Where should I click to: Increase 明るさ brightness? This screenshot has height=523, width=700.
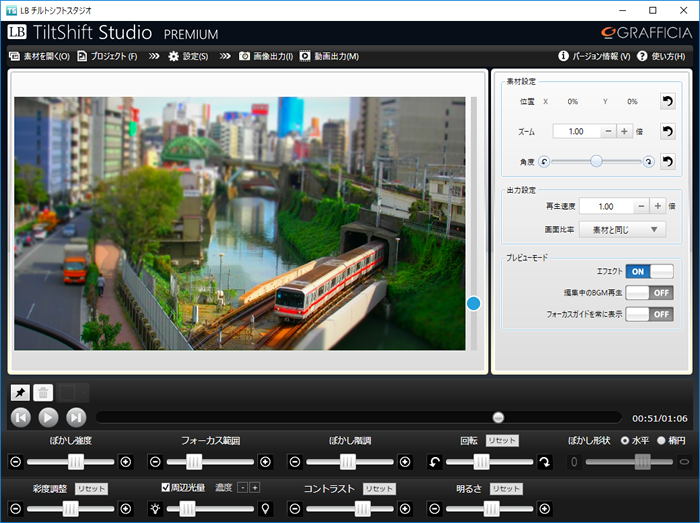coord(545,509)
